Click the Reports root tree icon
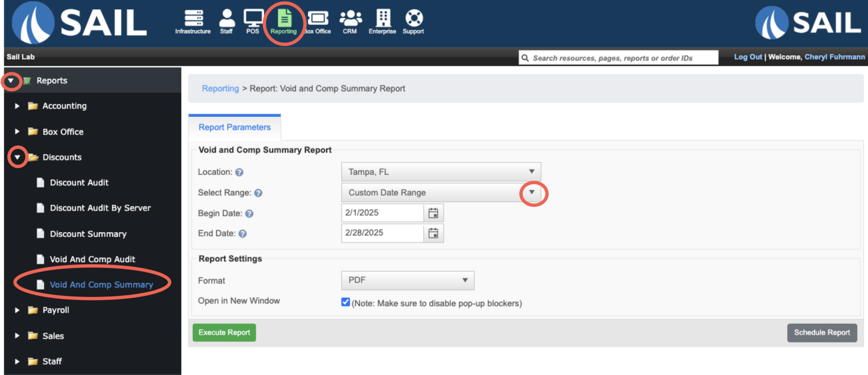The height and width of the screenshot is (375, 868). click(x=27, y=81)
